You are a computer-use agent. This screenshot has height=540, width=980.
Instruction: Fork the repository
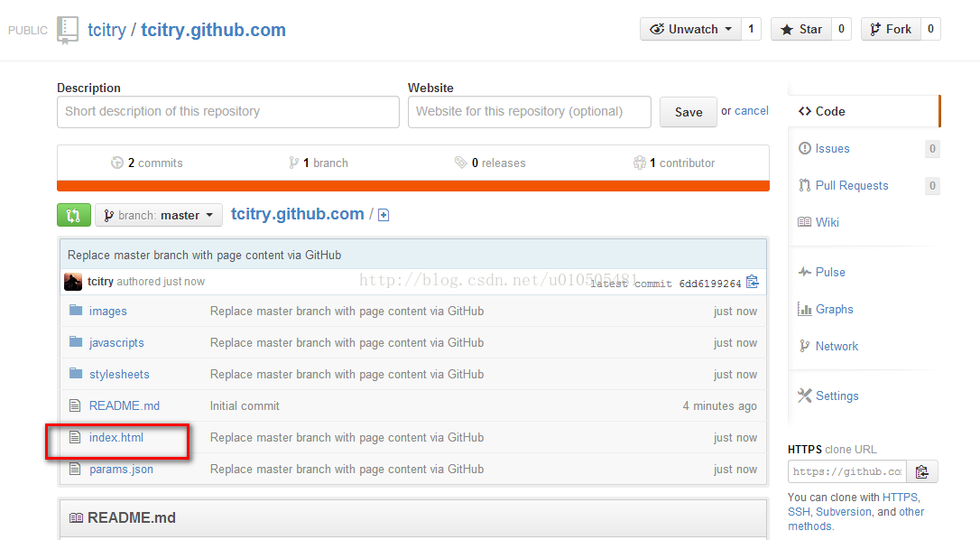click(x=889, y=29)
